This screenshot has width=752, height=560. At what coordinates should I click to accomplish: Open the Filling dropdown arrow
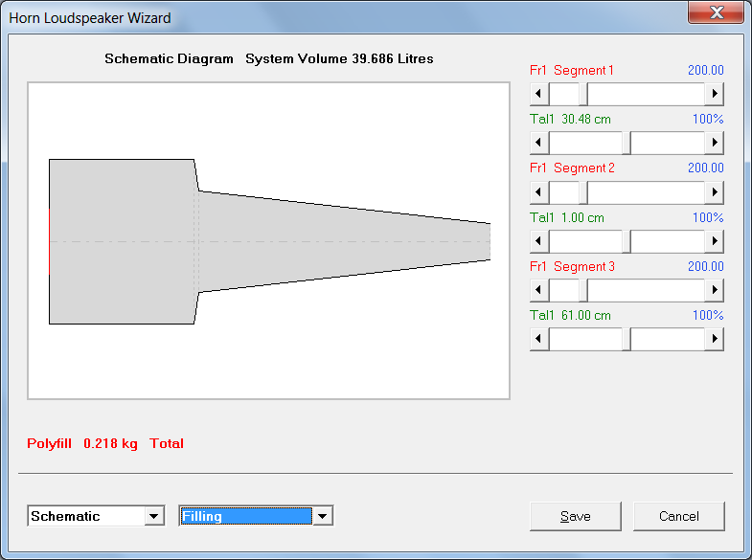click(x=322, y=516)
